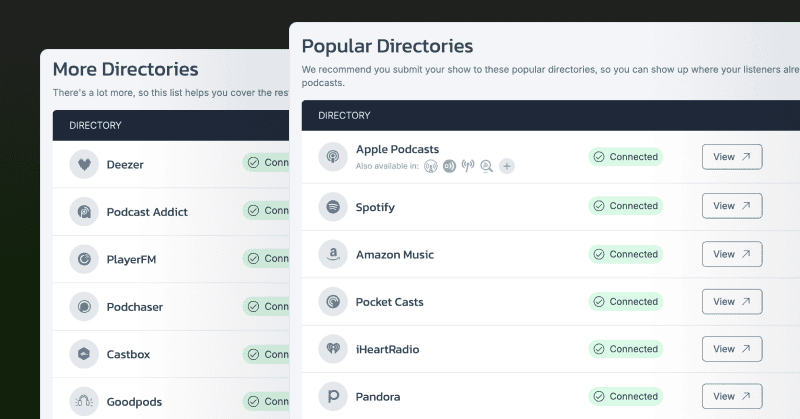Click the 'Pocket Casts' name text

coord(389,302)
